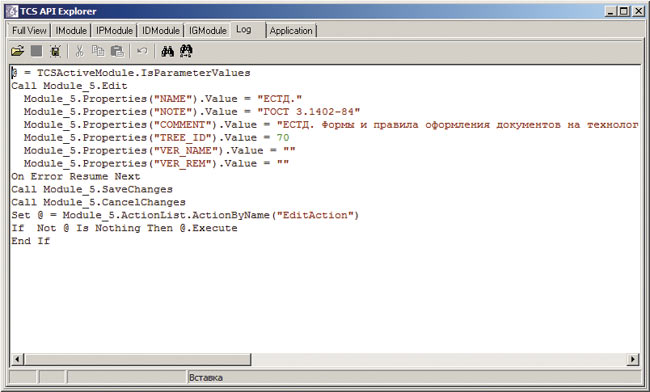This screenshot has width=650, height=392.
Task: Close the TCS API Explorer window
Action: 638,11
